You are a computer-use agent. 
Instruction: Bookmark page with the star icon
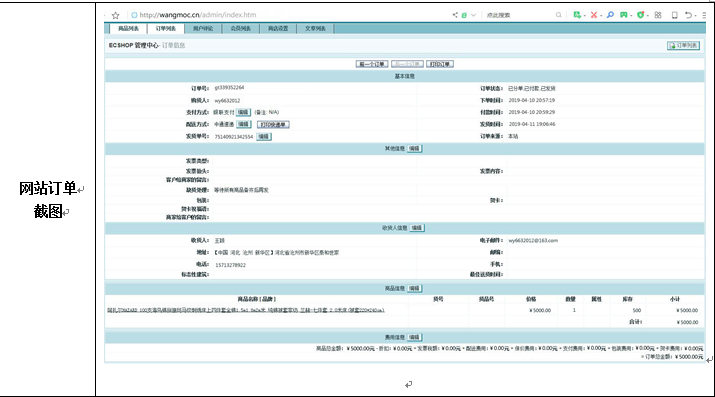[x=116, y=15]
